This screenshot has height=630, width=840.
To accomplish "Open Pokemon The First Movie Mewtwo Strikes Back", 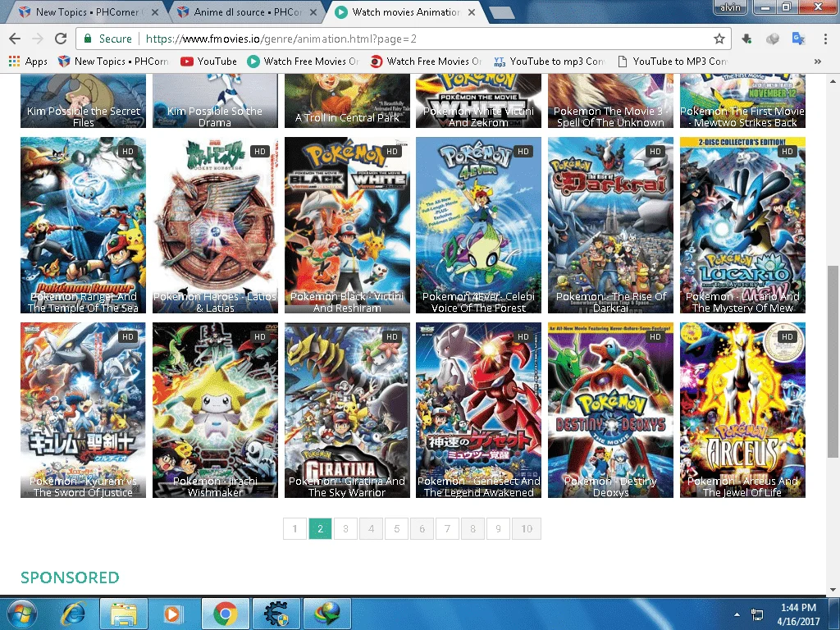I will pyautogui.click(x=742, y=102).
